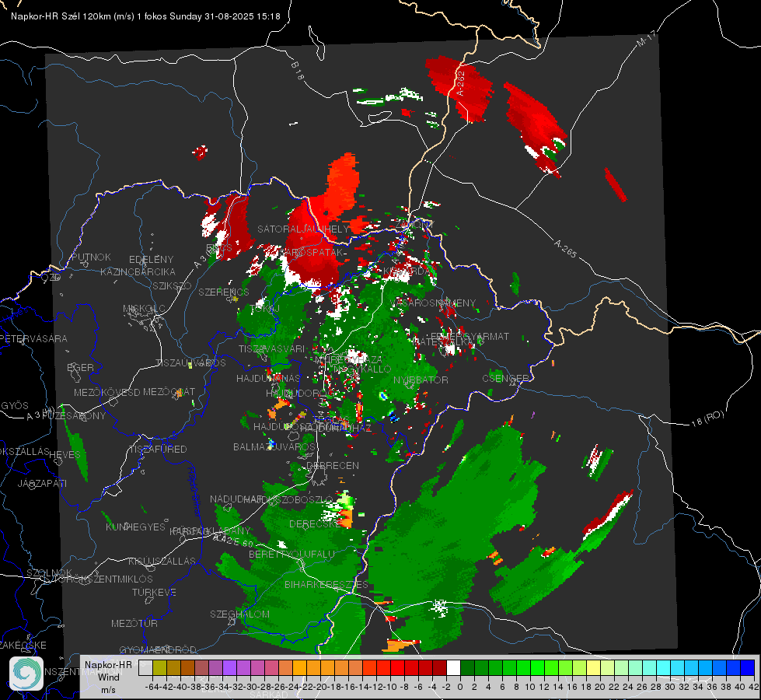Click the SÁTORALJAÚJHELY city label
The height and width of the screenshot is (700, 761).
[x=303, y=229]
